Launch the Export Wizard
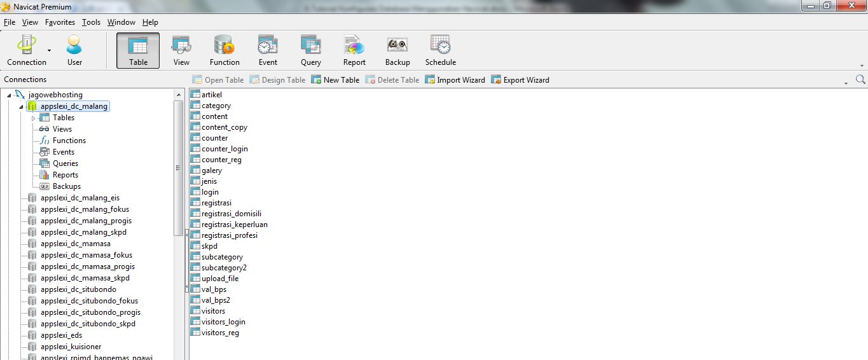 point(520,80)
